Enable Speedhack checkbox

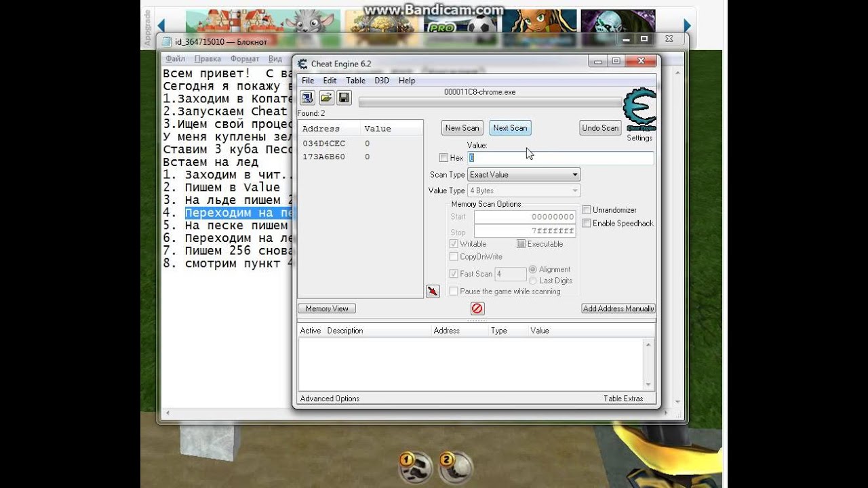click(587, 223)
